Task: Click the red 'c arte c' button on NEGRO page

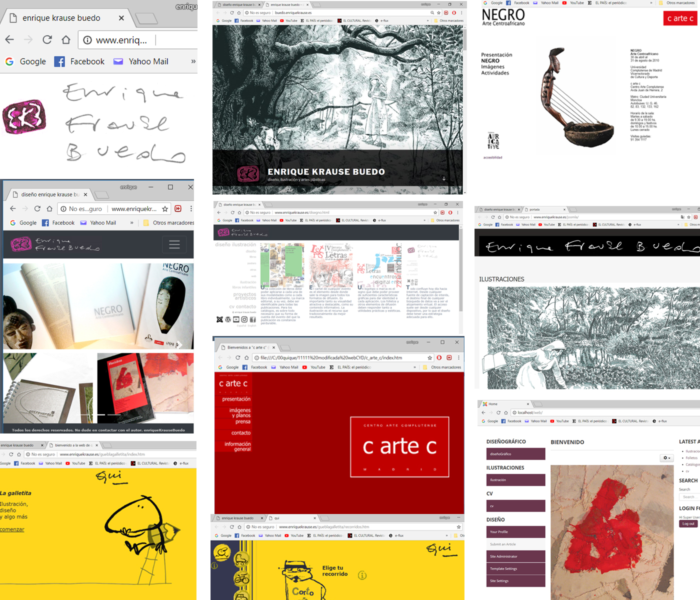Action: tap(680, 18)
